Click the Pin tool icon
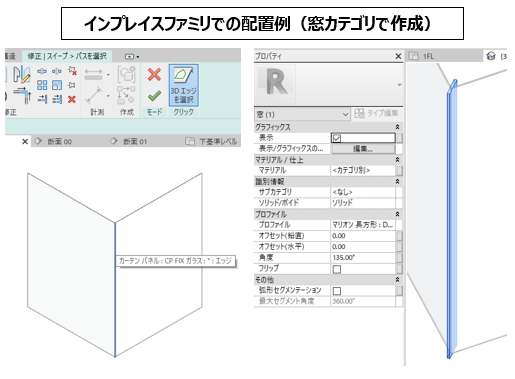The width and height of the screenshot is (515, 379). point(71,85)
